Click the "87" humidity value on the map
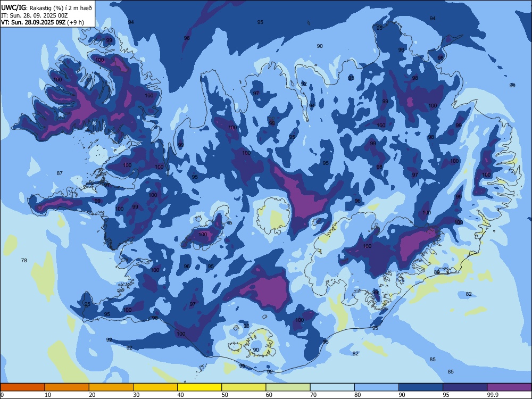 [60, 173]
